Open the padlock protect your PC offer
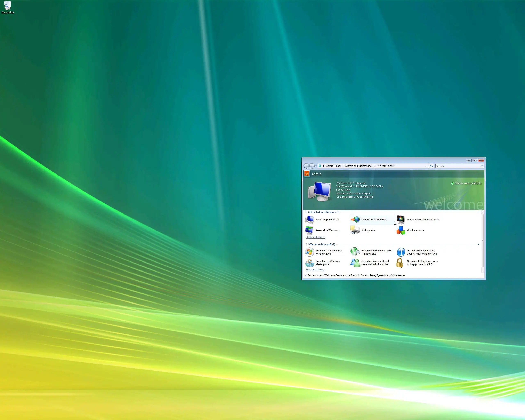The image size is (525, 420). pyautogui.click(x=400, y=263)
